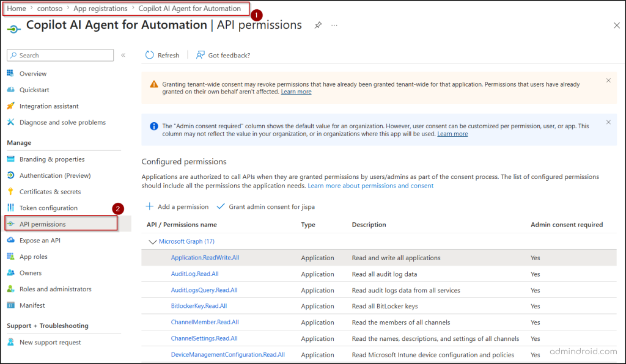The height and width of the screenshot is (364, 626).
Task: Click the Expose an API cloud icon
Action: click(x=10, y=240)
